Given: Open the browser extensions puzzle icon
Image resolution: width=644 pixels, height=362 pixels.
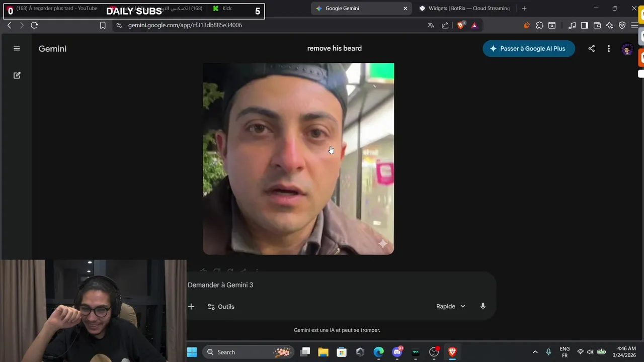Looking at the screenshot, I should click(x=539, y=25).
